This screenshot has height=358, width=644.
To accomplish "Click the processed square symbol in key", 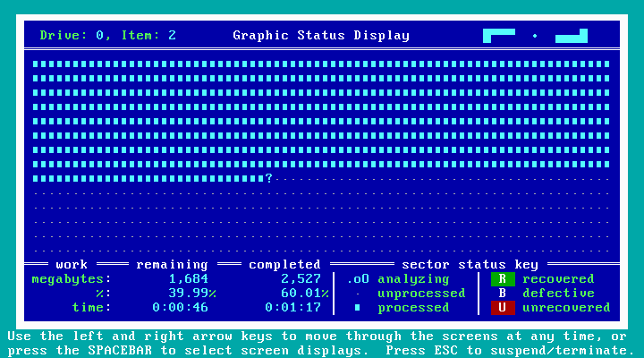I will 358,308.
